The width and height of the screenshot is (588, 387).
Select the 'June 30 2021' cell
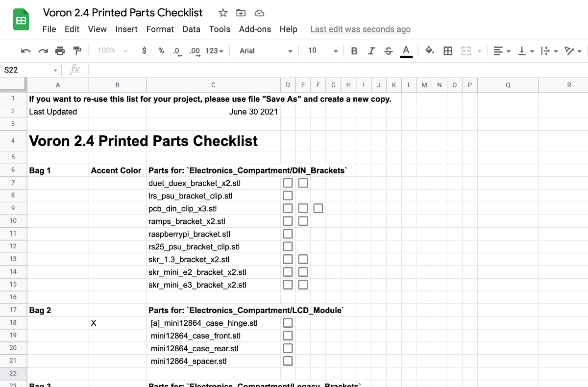[213, 112]
